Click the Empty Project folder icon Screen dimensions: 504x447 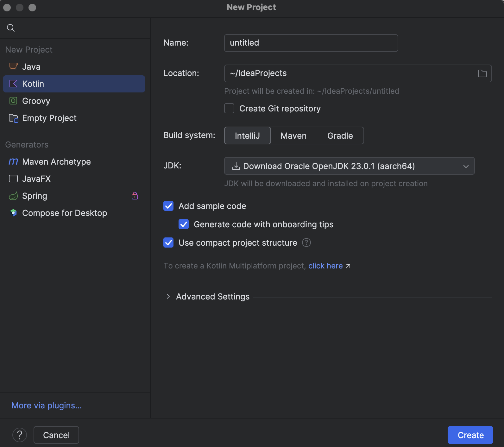pyautogui.click(x=13, y=118)
